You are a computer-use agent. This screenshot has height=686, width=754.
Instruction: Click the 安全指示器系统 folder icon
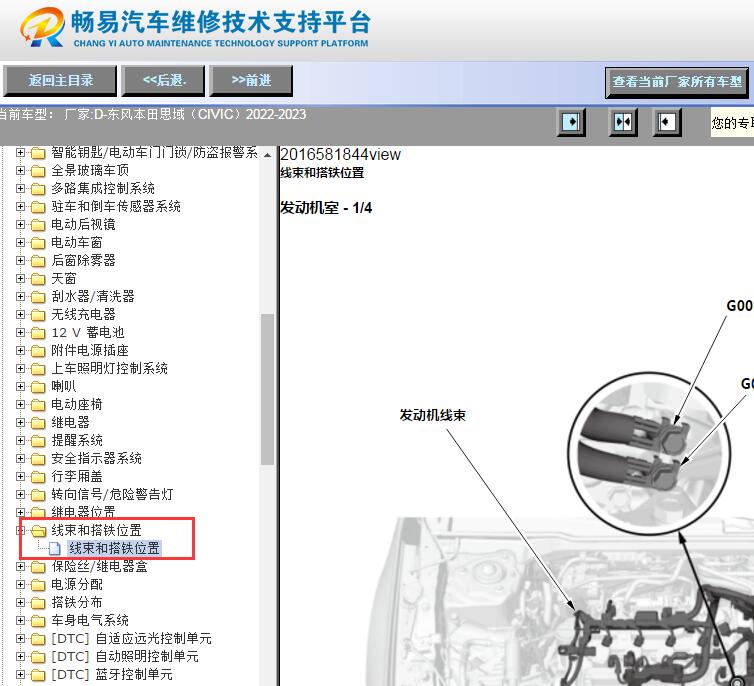click(x=38, y=459)
